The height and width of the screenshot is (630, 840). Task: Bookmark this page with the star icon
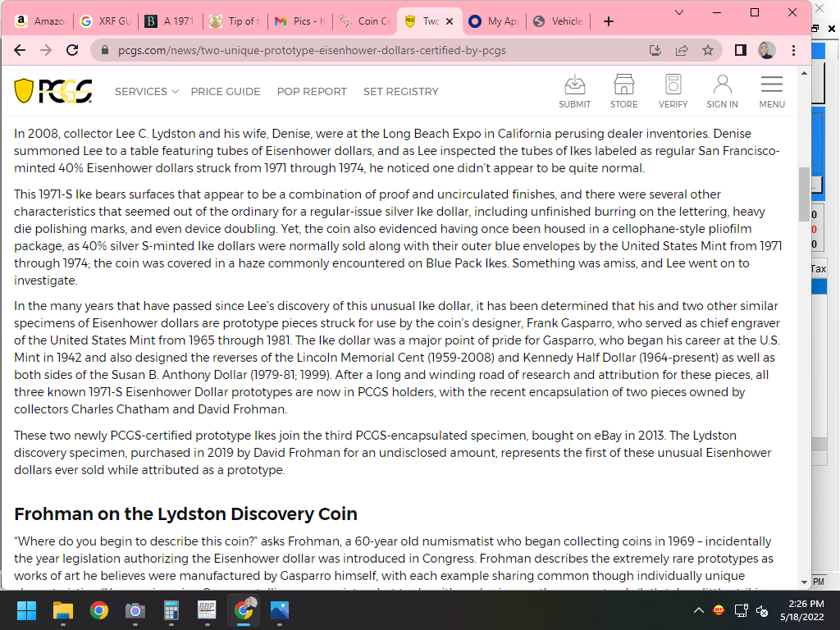[708, 50]
